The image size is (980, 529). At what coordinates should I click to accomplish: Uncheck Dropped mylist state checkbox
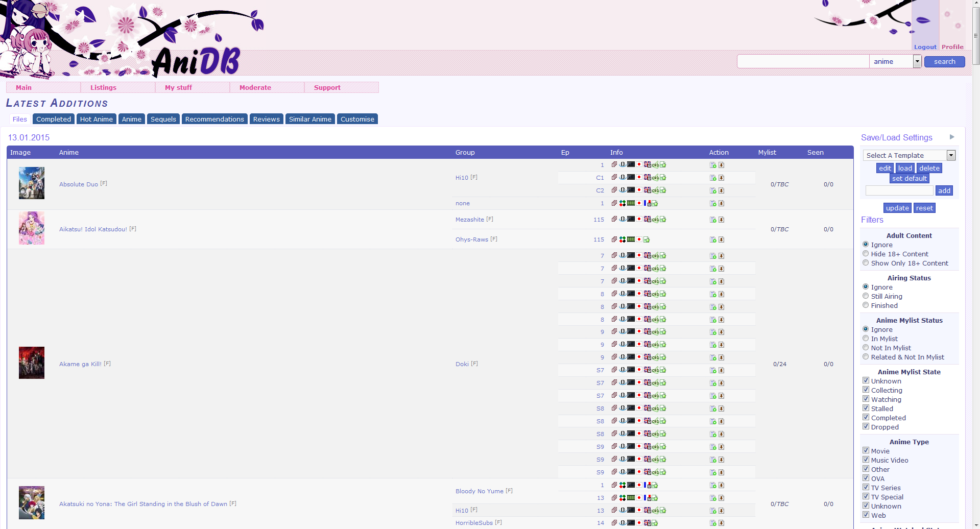pyautogui.click(x=866, y=426)
